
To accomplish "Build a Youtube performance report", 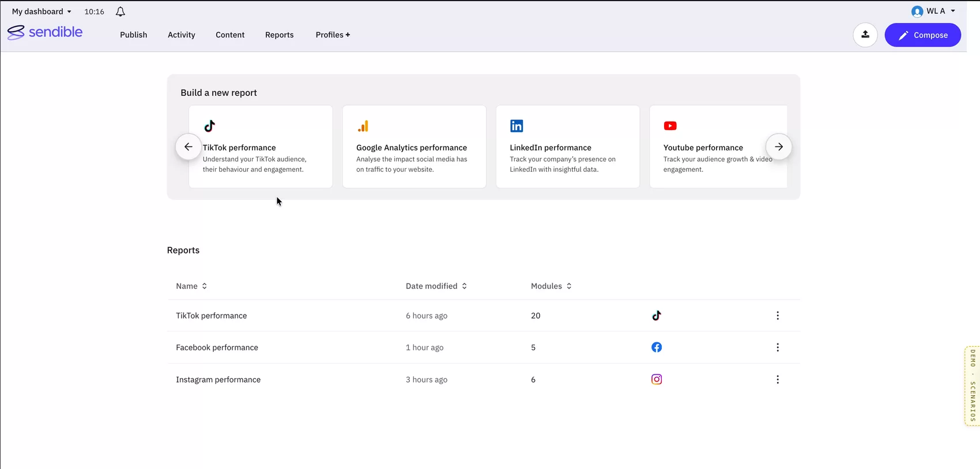I will (718, 146).
